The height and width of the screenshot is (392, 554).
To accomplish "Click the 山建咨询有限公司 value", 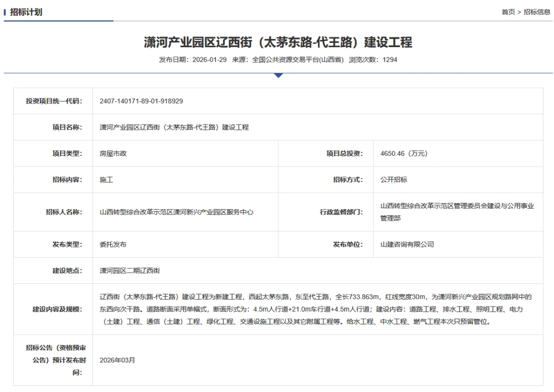I will pos(407,244).
